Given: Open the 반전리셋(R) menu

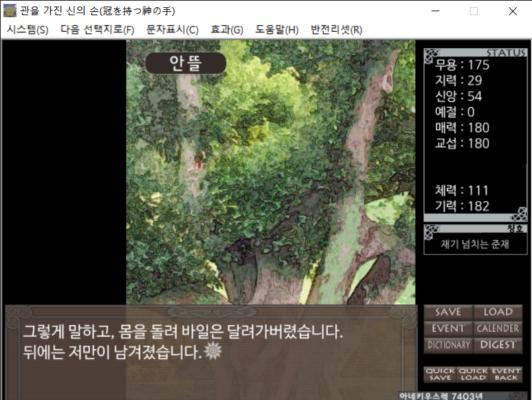Looking at the screenshot, I should [x=336, y=30].
